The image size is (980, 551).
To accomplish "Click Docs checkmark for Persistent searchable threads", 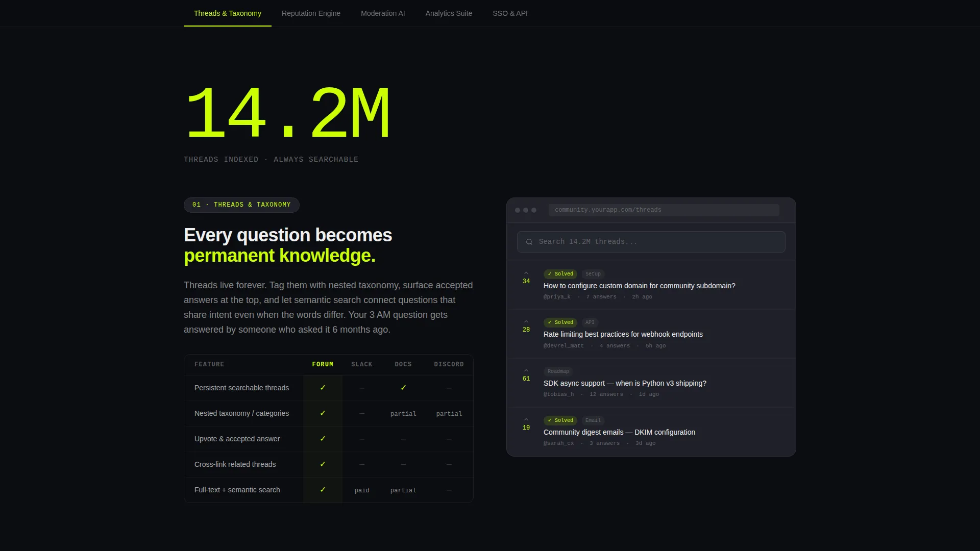I will (403, 388).
